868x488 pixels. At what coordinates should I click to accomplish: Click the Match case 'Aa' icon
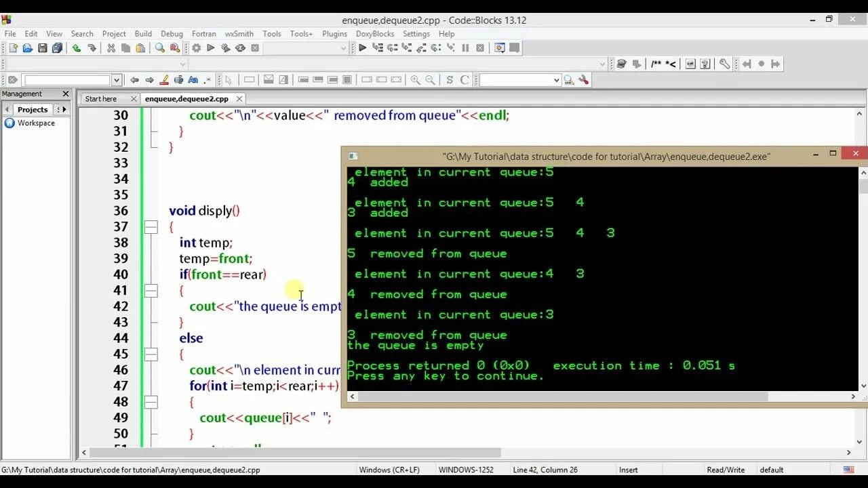point(193,80)
